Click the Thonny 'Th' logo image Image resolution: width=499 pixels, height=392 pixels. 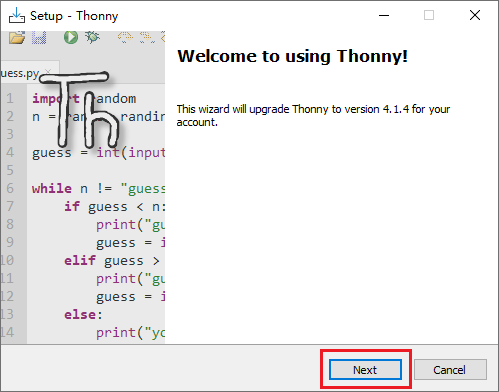79,109
